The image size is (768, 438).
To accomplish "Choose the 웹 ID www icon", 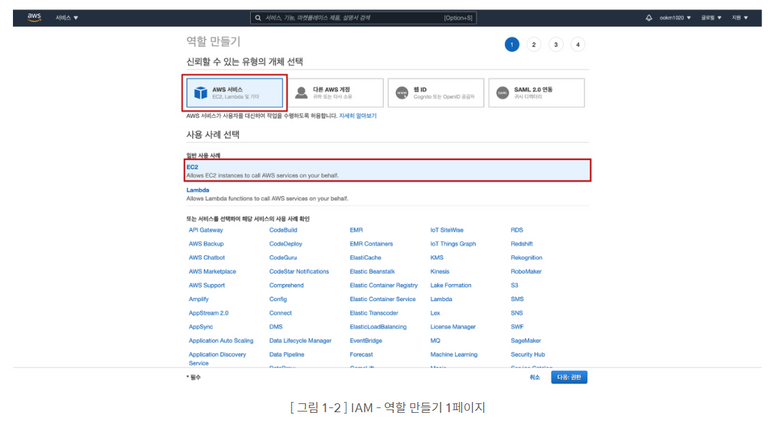I will click(x=402, y=93).
